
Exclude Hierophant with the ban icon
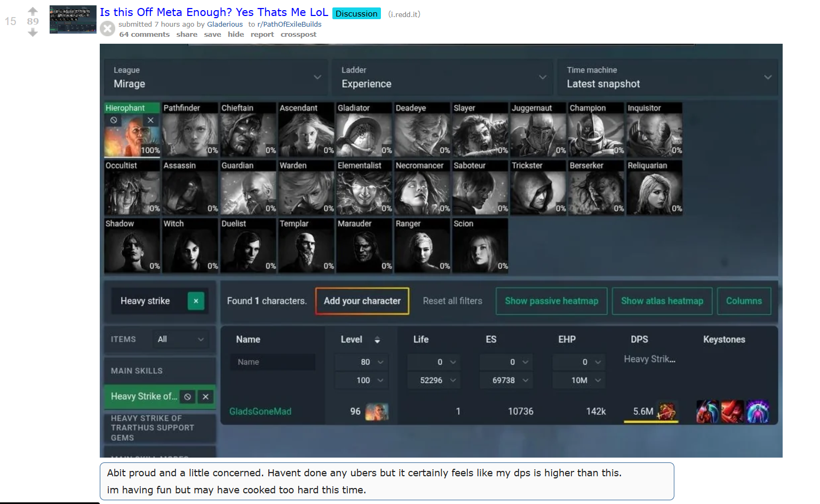114,120
